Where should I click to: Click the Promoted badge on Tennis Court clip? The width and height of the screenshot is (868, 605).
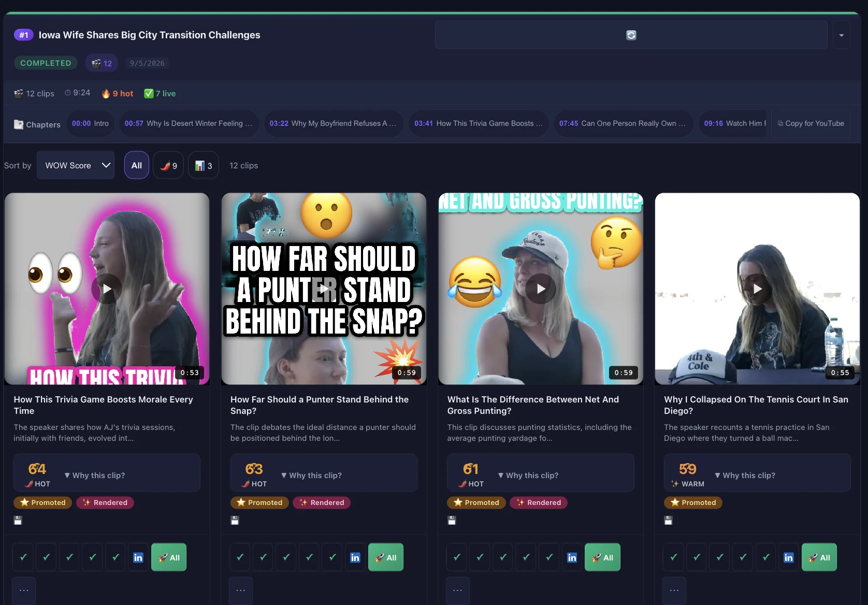tap(693, 502)
